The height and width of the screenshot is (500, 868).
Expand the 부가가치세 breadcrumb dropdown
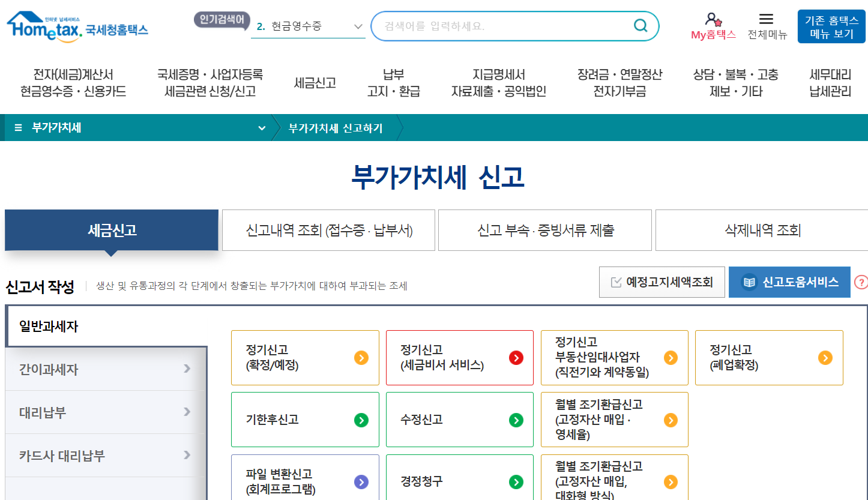click(x=261, y=128)
